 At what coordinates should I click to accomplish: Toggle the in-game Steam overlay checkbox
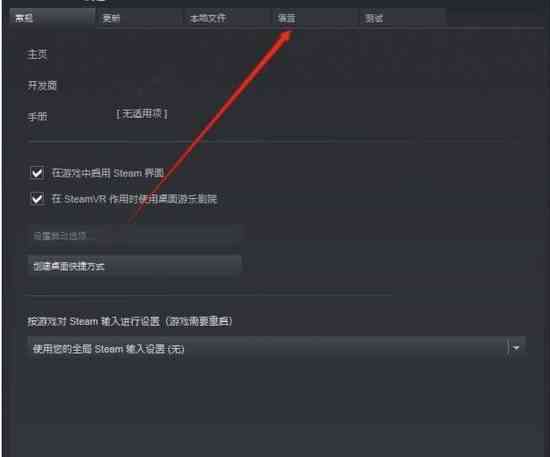(37, 173)
